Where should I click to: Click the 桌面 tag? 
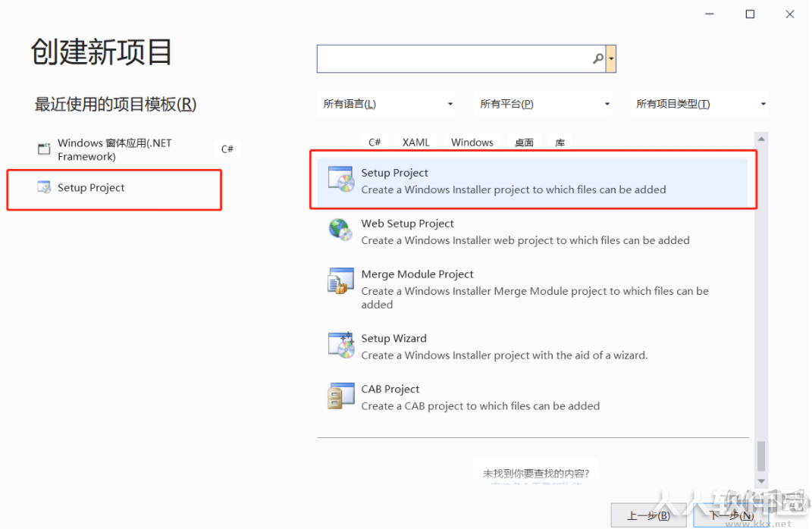pyautogui.click(x=524, y=142)
